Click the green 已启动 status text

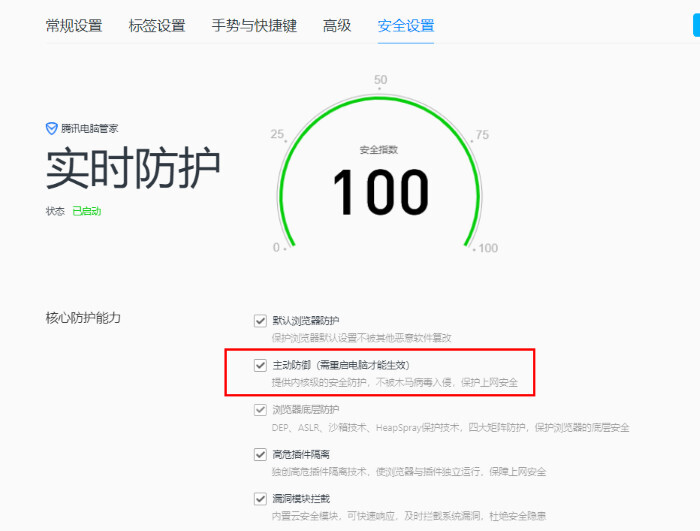pos(87,212)
